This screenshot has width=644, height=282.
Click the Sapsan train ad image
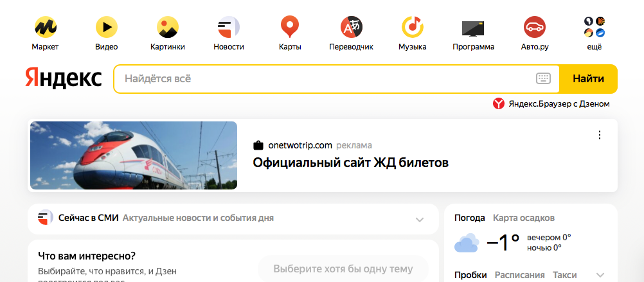pos(134,155)
